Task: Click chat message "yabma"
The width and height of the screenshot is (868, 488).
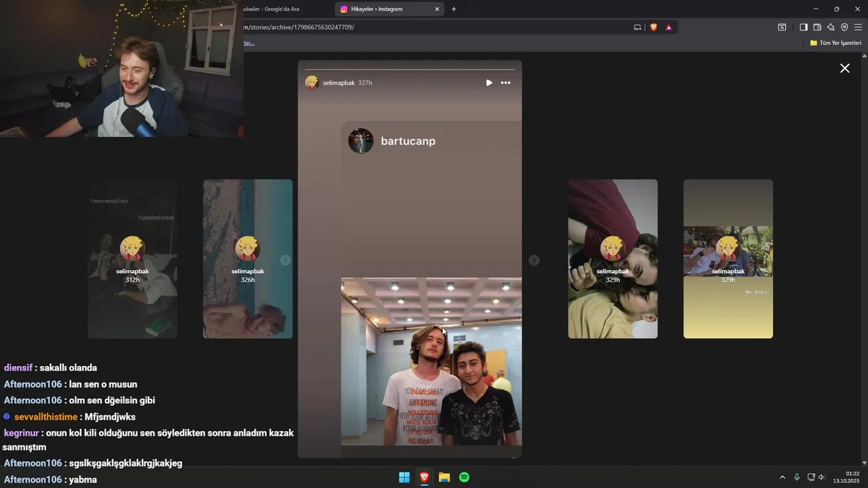Action: coord(83,480)
